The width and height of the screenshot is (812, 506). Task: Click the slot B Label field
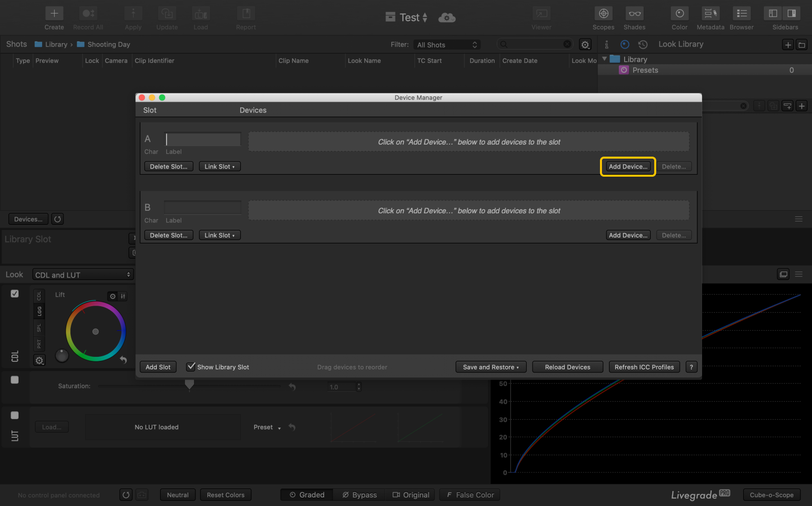point(202,207)
